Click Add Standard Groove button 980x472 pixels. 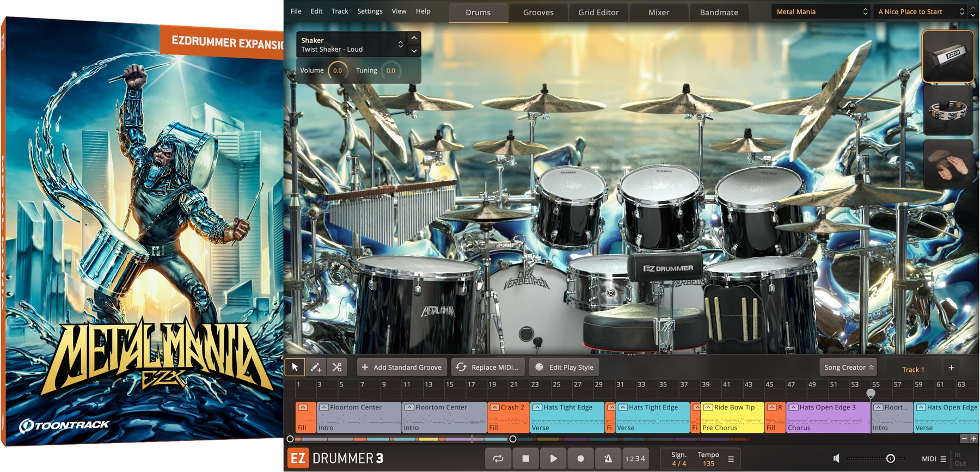(x=402, y=367)
